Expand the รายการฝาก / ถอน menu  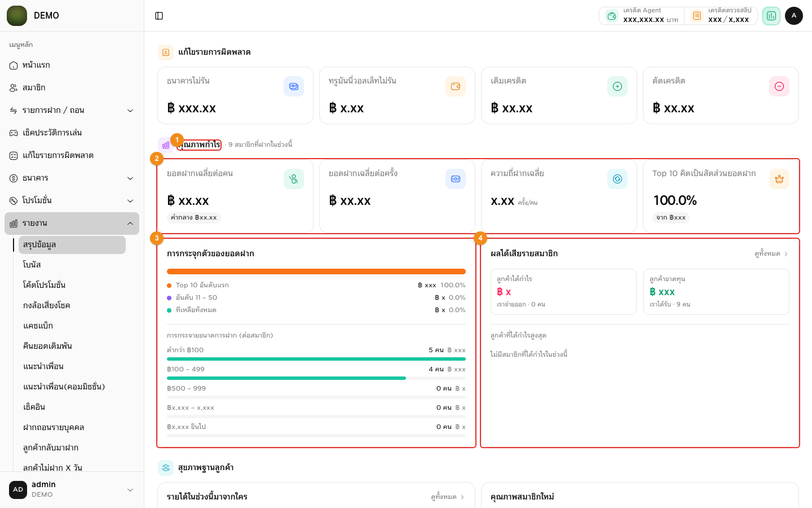coord(72,111)
